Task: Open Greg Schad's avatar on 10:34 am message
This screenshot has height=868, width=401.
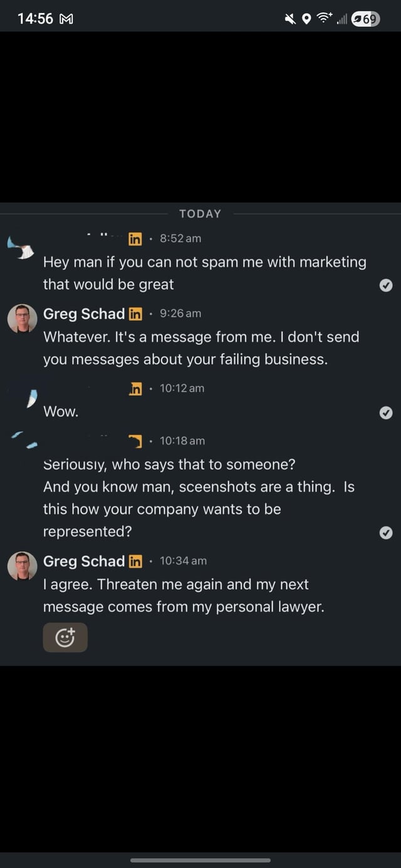Action: tap(22, 566)
